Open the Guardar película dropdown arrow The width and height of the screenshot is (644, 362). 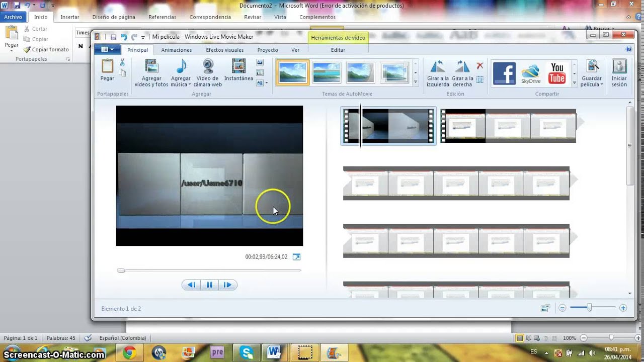tap(601, 84)
